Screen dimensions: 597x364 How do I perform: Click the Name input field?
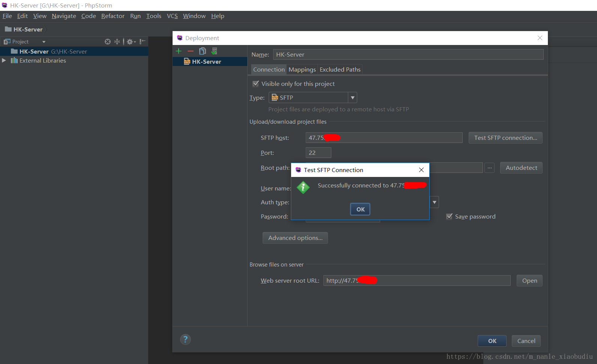[408, 54]
